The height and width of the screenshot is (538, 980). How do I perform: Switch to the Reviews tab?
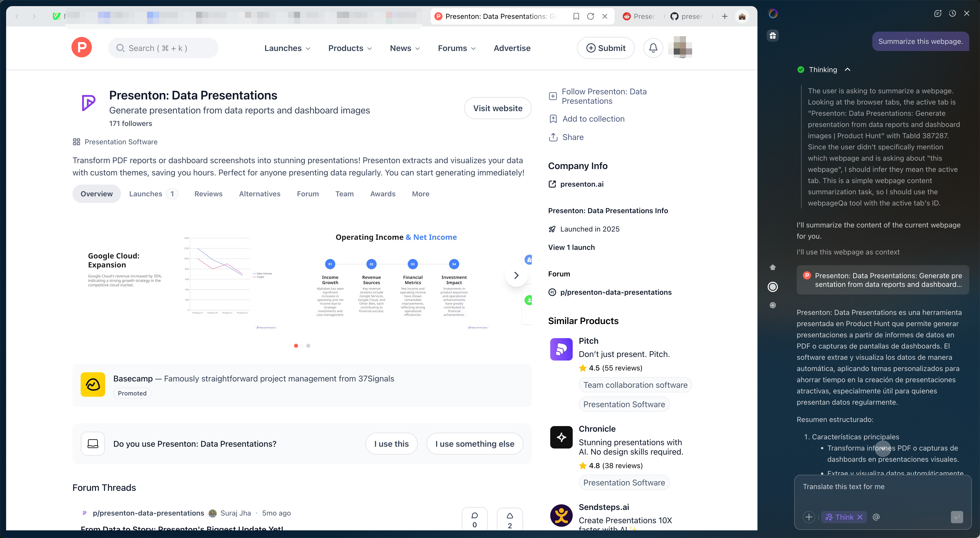pos(208,194)
